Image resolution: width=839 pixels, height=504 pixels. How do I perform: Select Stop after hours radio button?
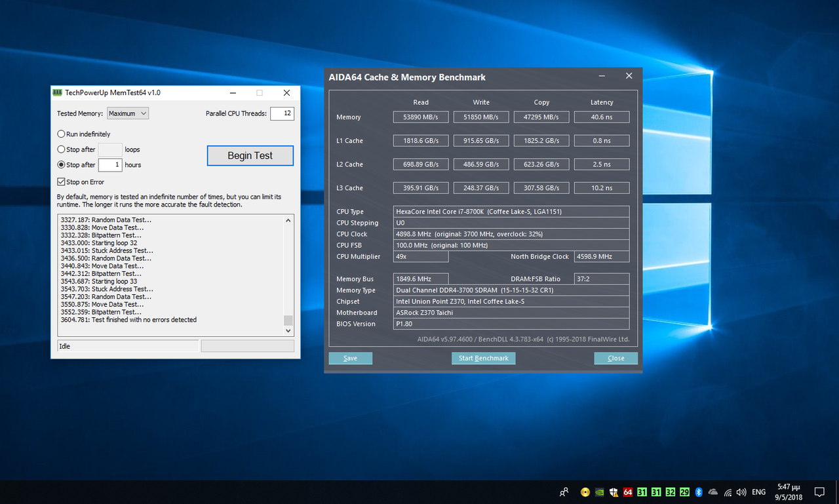61,165
